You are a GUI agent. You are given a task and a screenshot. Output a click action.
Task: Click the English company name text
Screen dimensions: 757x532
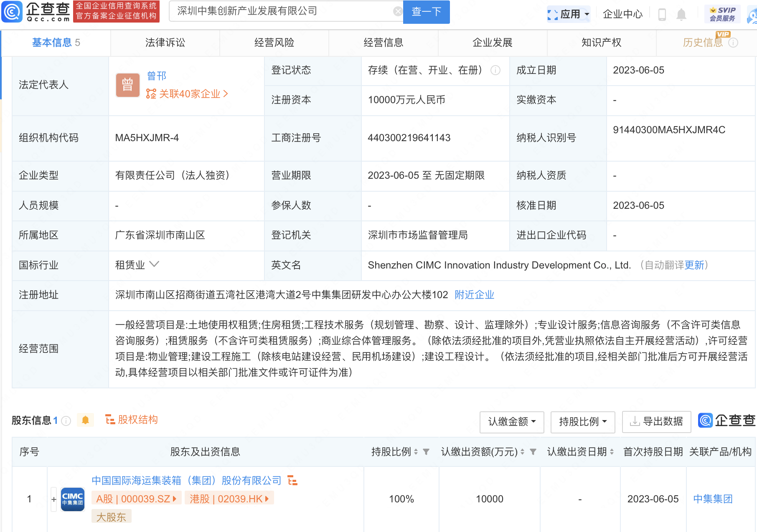499,265
